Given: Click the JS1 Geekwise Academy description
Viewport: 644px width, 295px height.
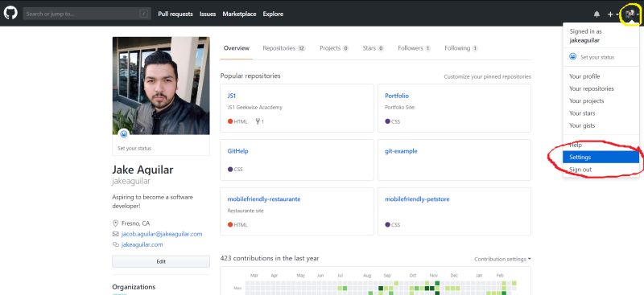Looking at the screenshot, I should click(254, 108).
